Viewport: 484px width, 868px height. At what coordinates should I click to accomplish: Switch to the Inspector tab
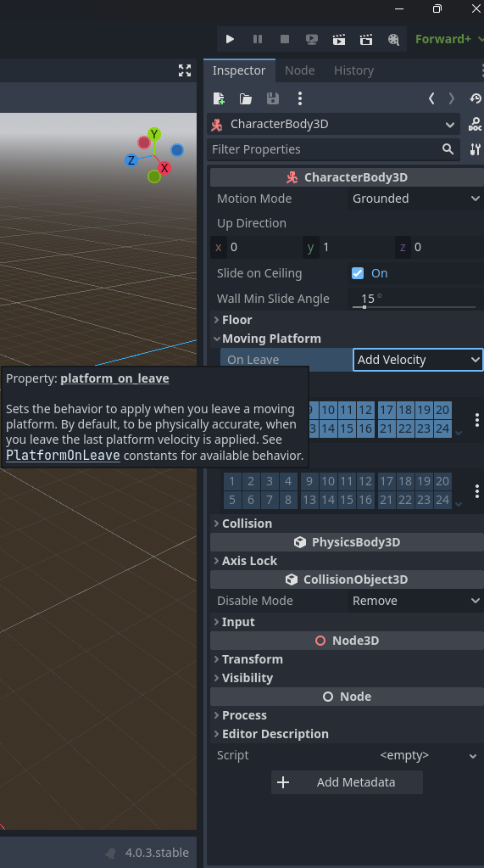[x=239, y=70]
